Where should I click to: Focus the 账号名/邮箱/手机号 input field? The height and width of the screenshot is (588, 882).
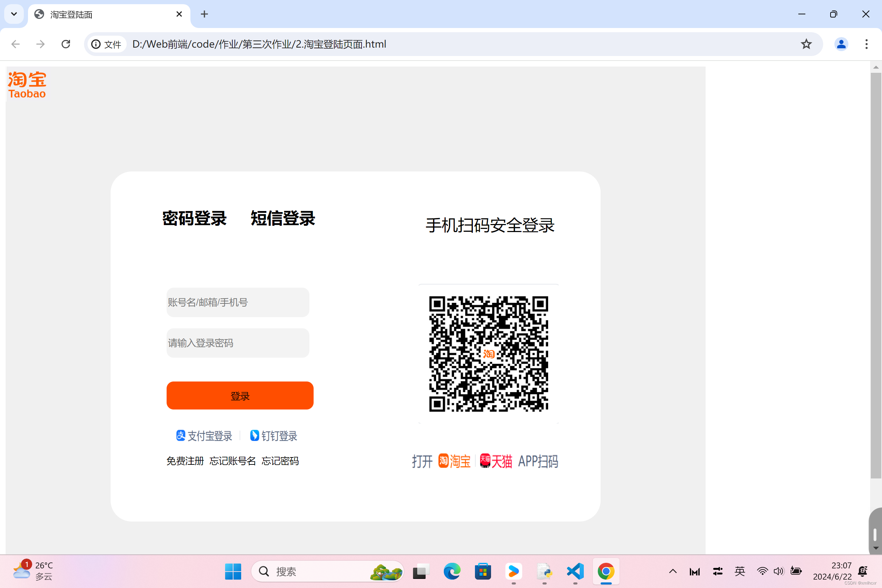[238, 302]
